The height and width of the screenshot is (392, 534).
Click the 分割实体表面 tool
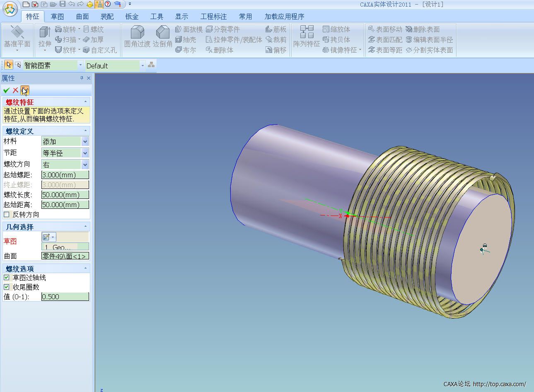coord(429,50)
